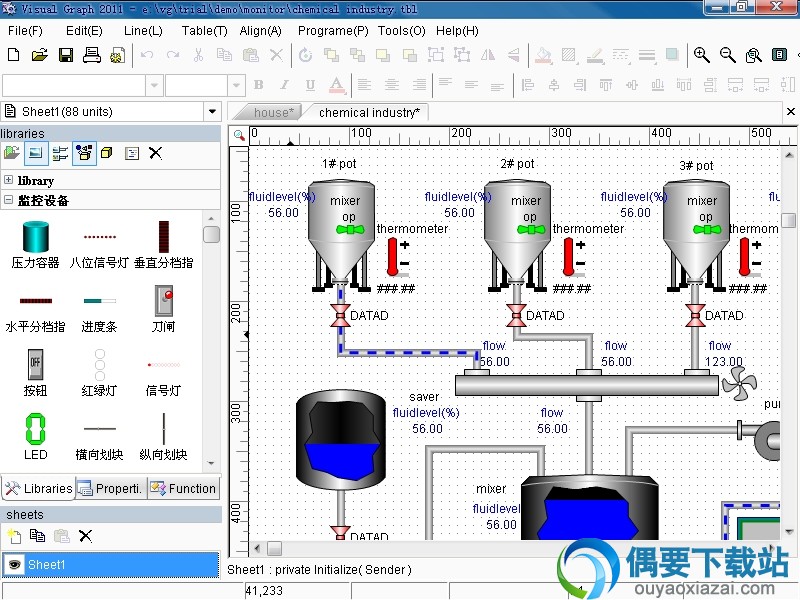Click the Zoom Out magnifier icon

tap(728, 55)
